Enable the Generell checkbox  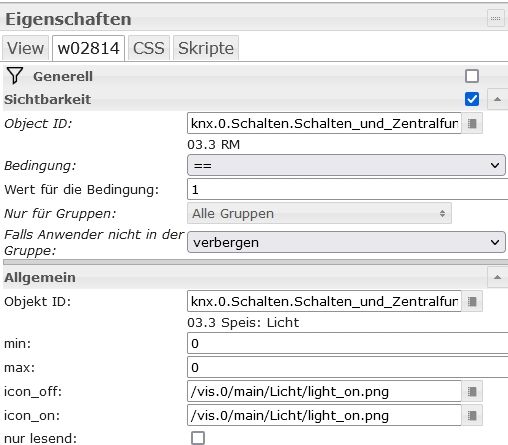[x=472, y=76]
